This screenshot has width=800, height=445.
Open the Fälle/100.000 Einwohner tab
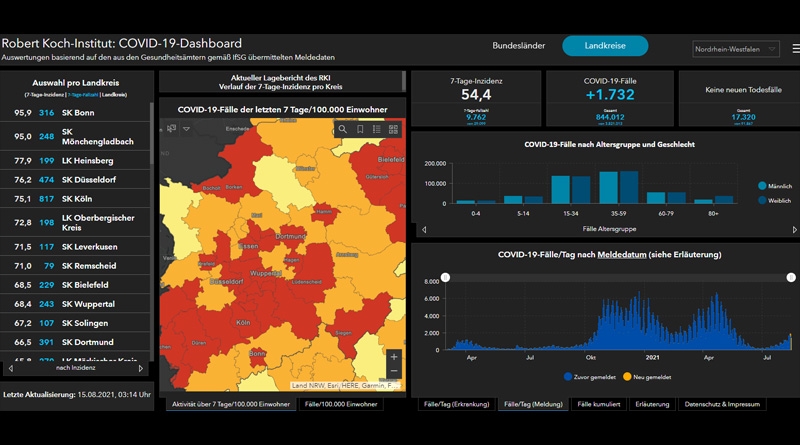341,404
